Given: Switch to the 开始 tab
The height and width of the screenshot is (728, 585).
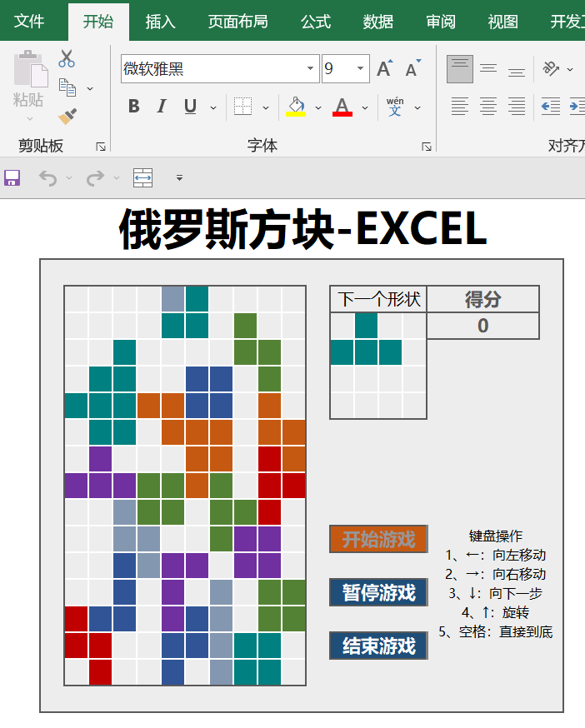Looking at the screenshot, I should click(x=98, y=22).
